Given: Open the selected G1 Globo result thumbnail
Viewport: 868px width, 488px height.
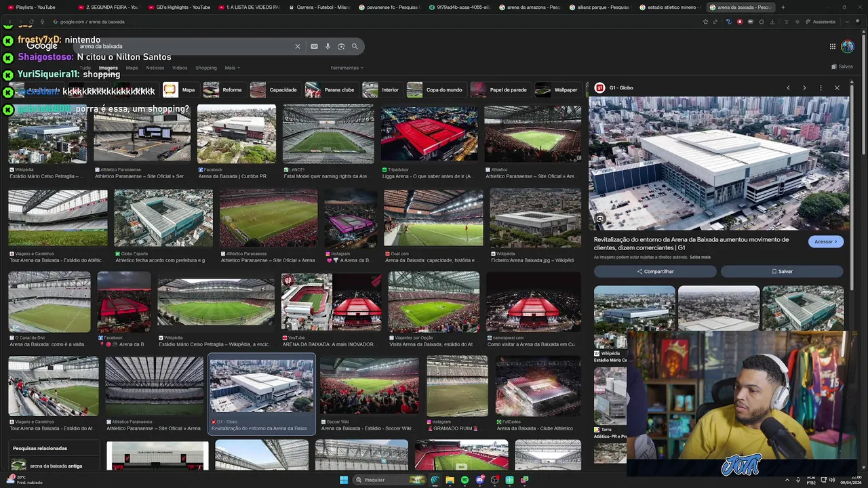Looking at the screenshot, I should [262, 385].
